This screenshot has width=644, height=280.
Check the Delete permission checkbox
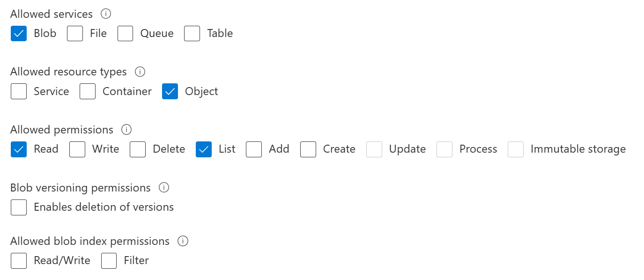click(x=138, y=149)
